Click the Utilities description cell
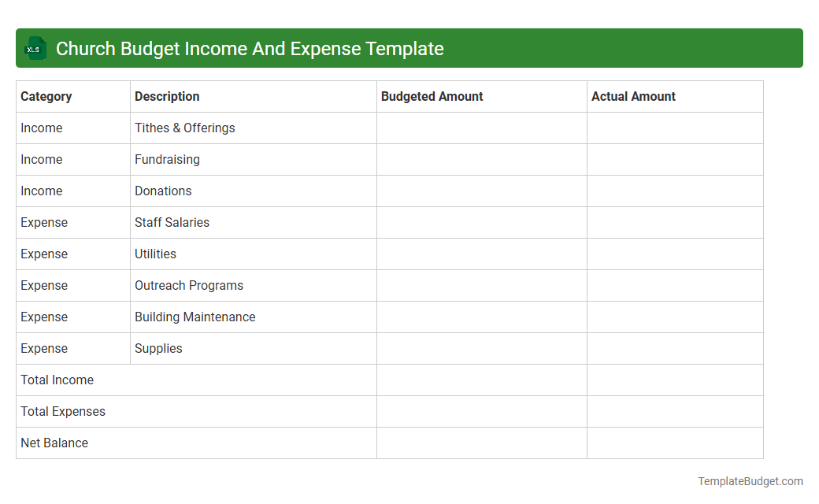The height and width of the screenshot is (504, 819). coord(155,254)
